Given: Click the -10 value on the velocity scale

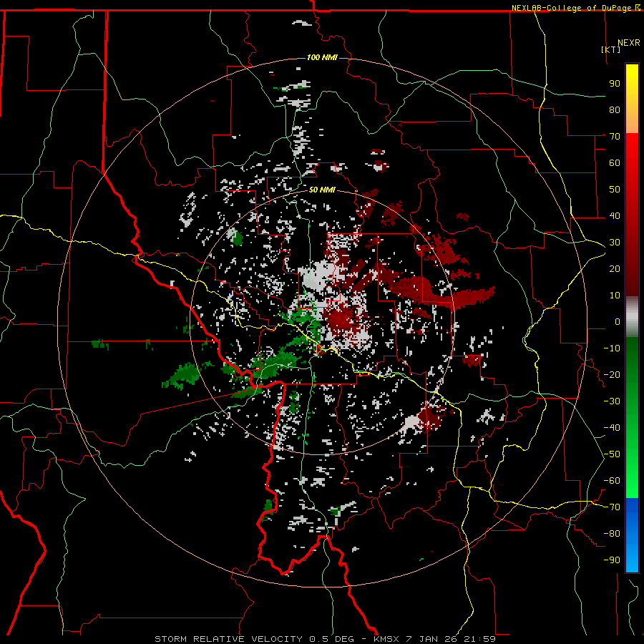Looking at the screenshot, I should pos(612,348).
